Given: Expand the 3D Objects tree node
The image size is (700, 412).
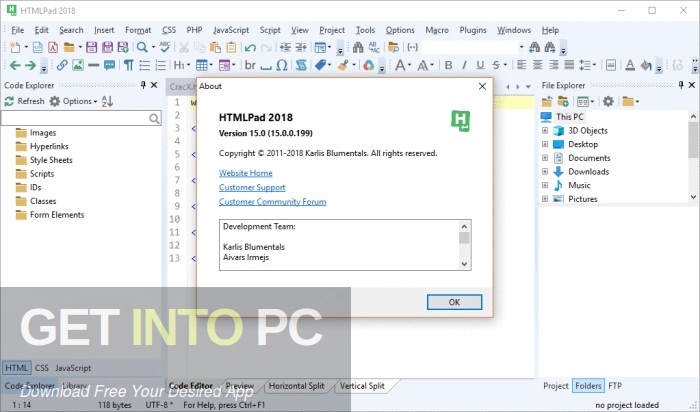Looking at the screenshot, I should [545, 131].
